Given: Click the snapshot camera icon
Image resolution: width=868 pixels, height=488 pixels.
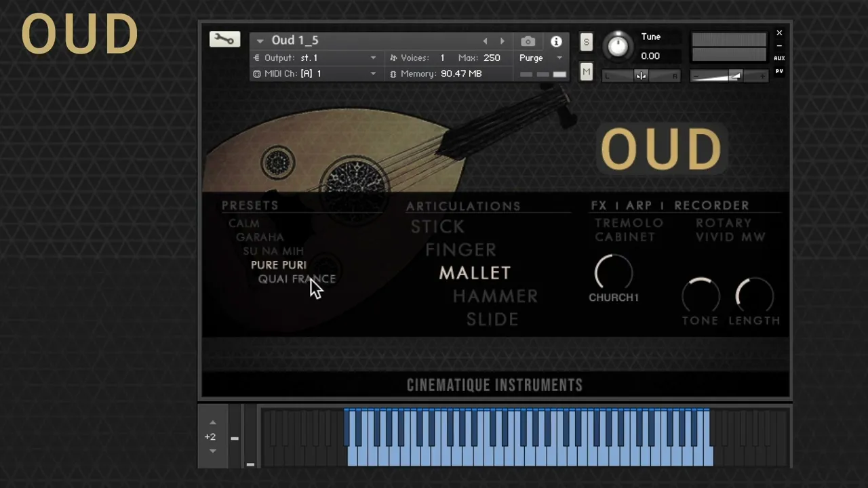Looking at the screenshot, I should 528,41.
